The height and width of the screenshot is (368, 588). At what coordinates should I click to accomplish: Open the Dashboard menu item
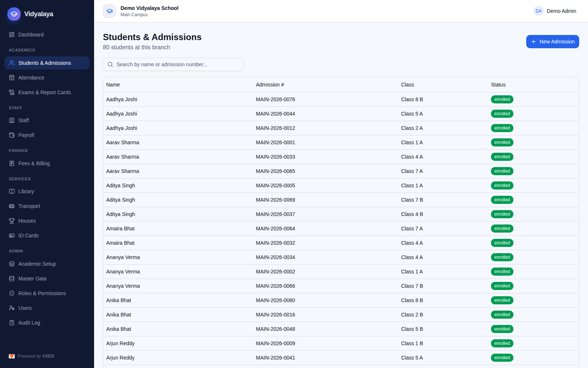point(47,35)
